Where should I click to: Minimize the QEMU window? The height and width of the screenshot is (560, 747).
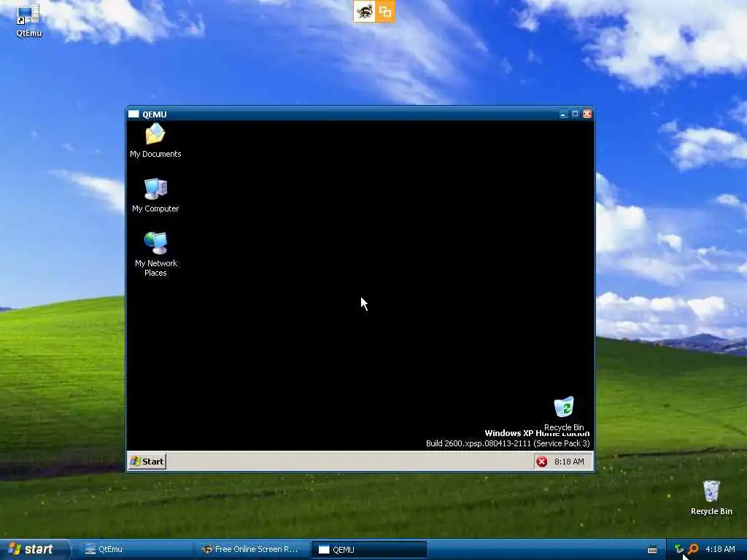tap(563, 114)
